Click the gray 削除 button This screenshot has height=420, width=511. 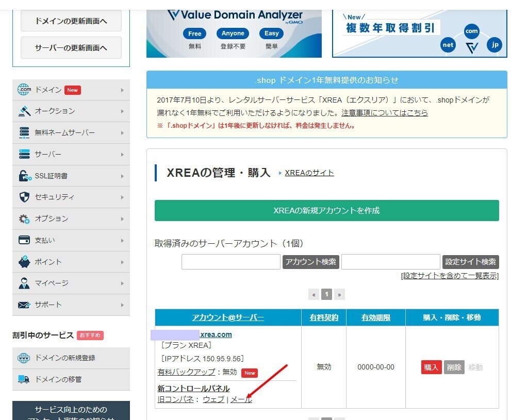pos(454,367)
